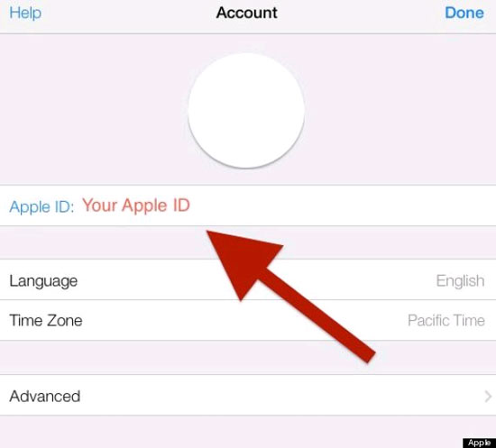Open the Language setting row

[x=248, y=279]
